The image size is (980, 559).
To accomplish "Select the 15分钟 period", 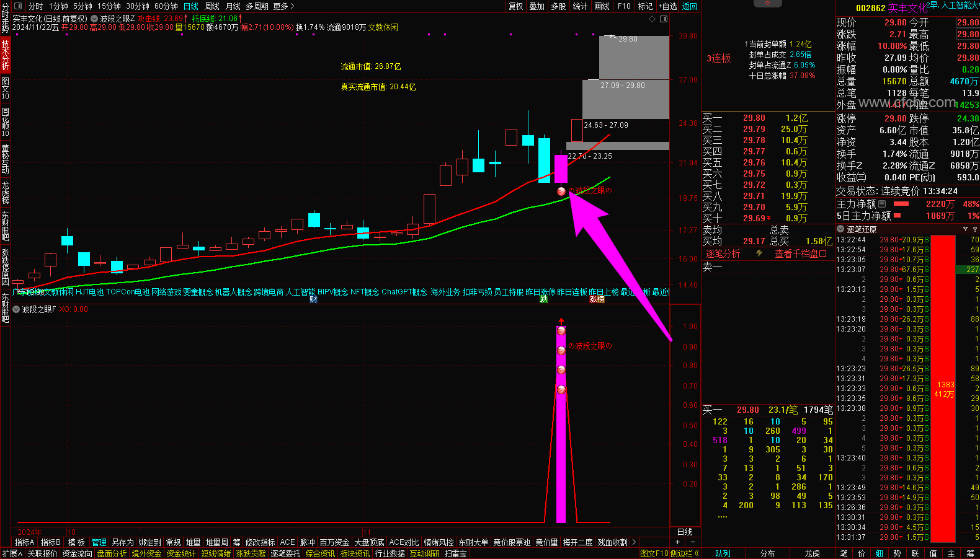I will click(x=109, y=6).
